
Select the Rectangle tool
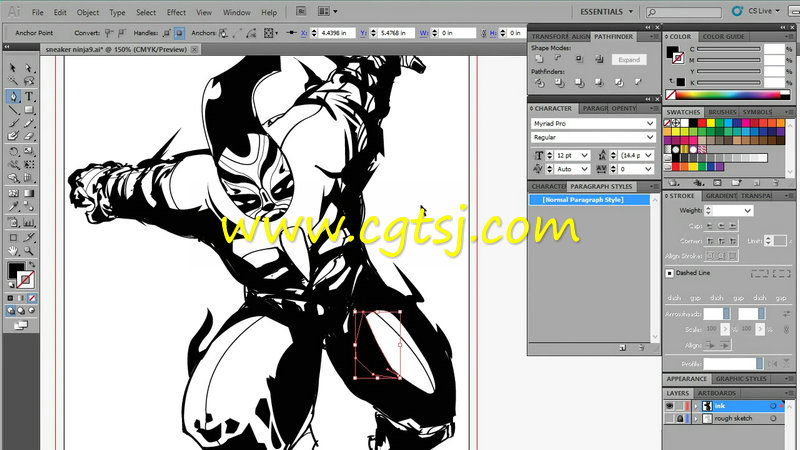pyautogui.click(x=29, y=110)
